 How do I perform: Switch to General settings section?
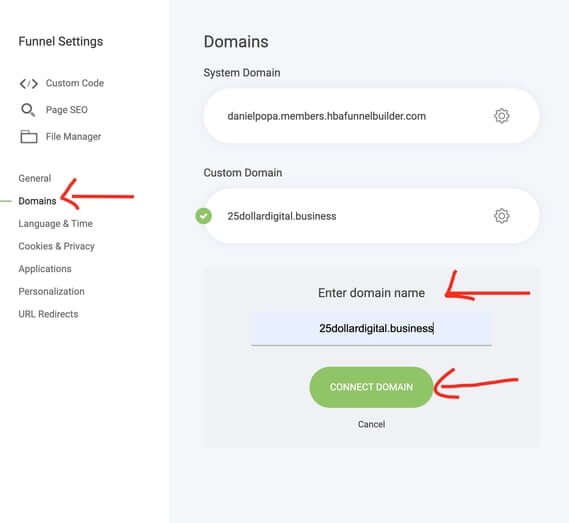pos(35,178)
